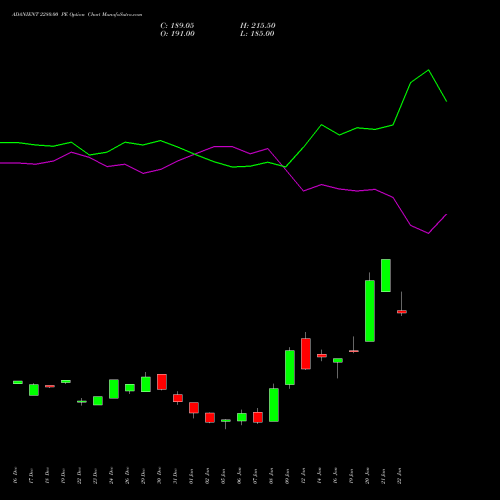Click the open value O: 191.00
The width and height of the screenshot is (500, 500).
[177, 34]
